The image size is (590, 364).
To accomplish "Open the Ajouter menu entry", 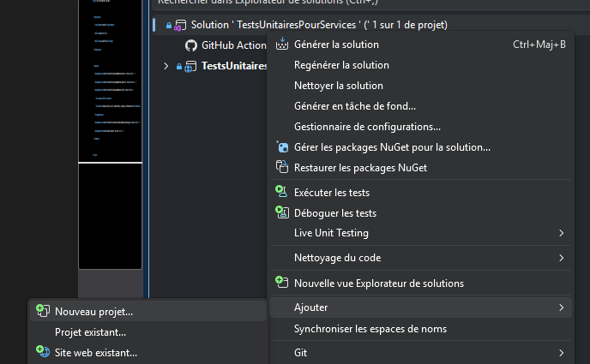I will [x=421, y=307].
